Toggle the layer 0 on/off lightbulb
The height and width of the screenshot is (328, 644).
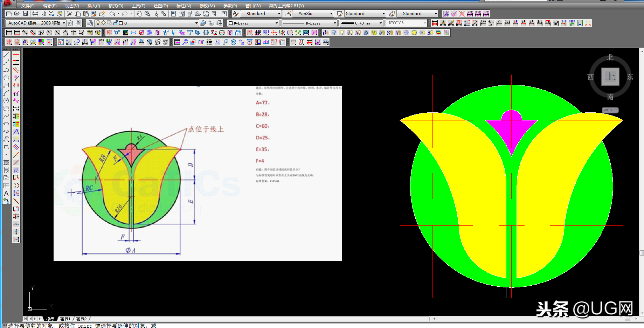pyautogui.click(x=98, y=23)
